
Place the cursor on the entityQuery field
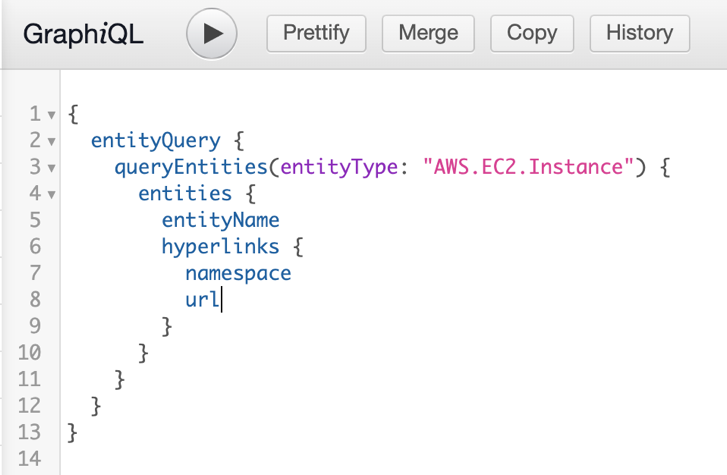coord(154,141)
